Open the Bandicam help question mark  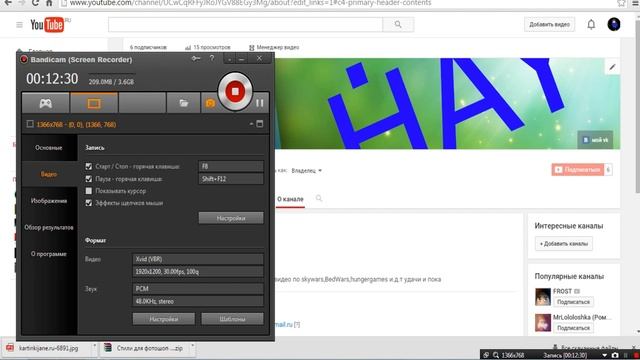(x=212, y=58)
